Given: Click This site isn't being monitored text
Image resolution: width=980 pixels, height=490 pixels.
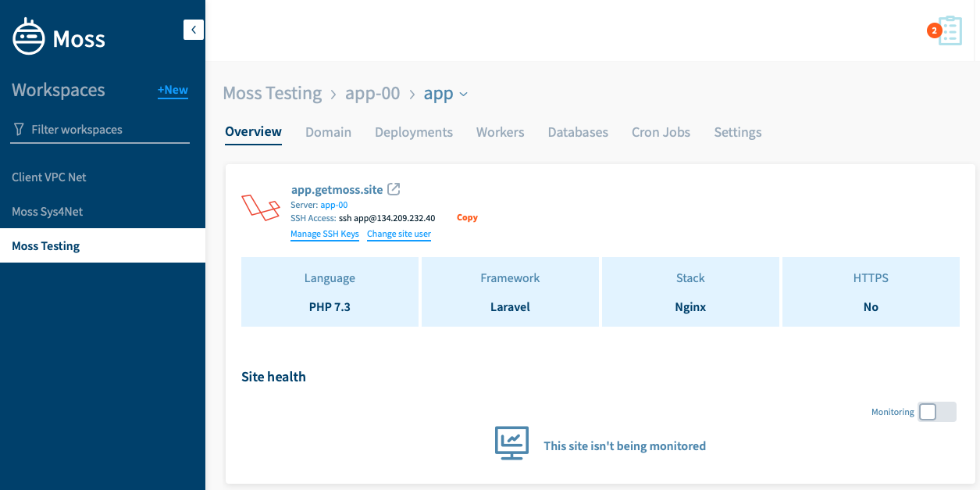Looking at the screenshot, I should coord(625,446).
